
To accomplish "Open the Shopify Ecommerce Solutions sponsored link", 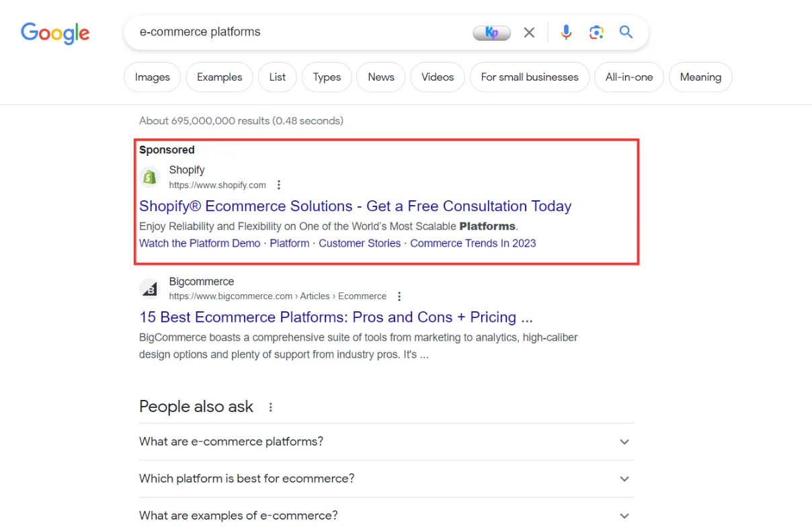I will coord(355,206).
